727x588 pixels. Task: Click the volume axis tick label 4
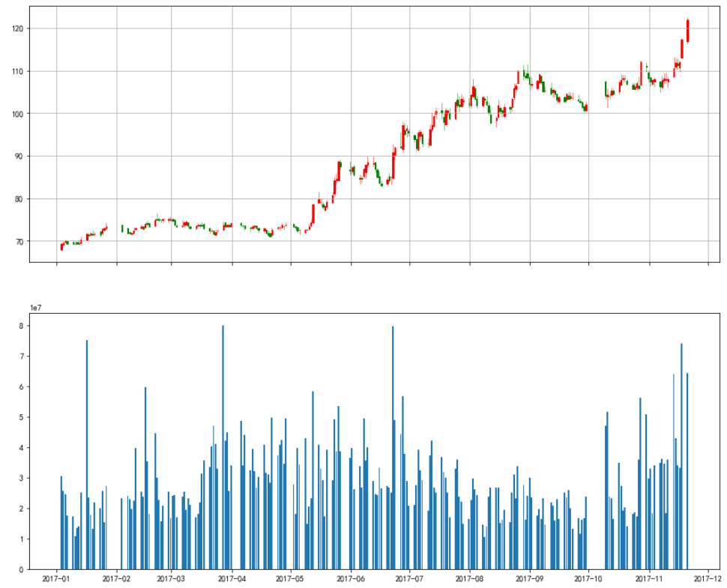click(x=21, y=448)
